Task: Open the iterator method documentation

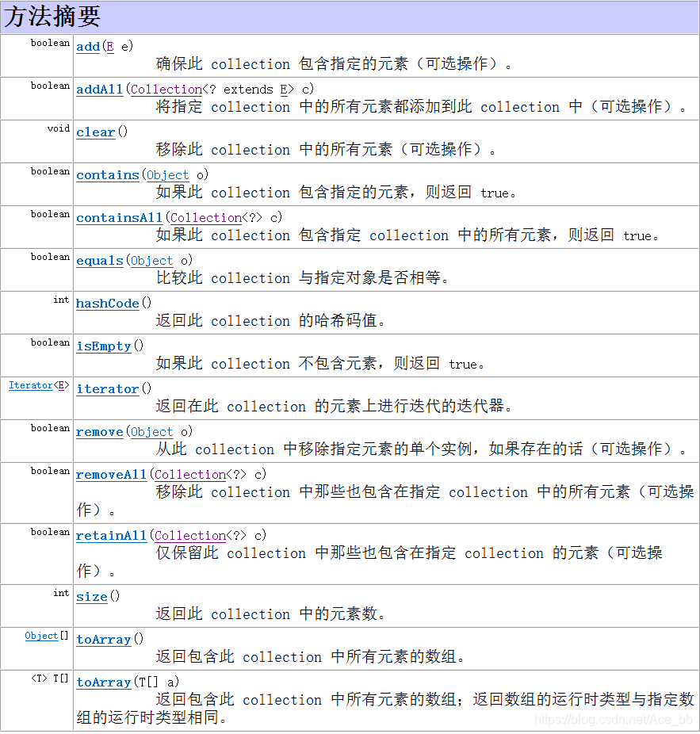Action: coord(109,389)
